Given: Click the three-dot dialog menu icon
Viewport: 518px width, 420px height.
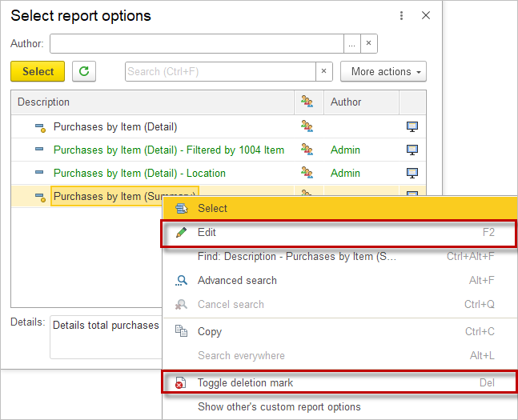Looking at the screenshot, I should 402,16.
